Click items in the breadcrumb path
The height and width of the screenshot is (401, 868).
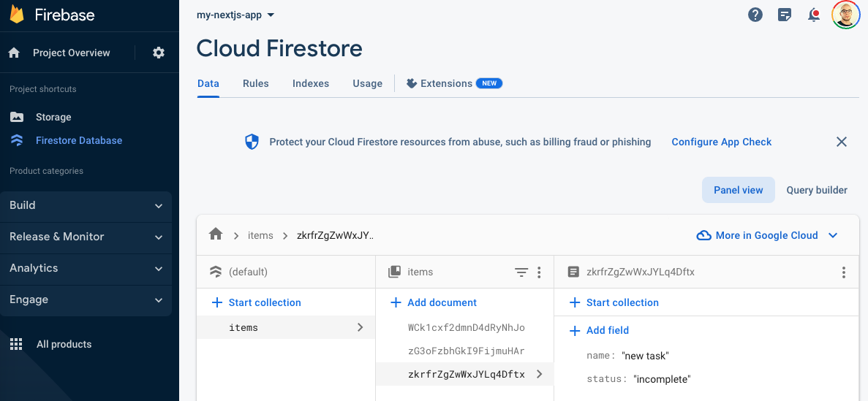[x=260, y=236]
